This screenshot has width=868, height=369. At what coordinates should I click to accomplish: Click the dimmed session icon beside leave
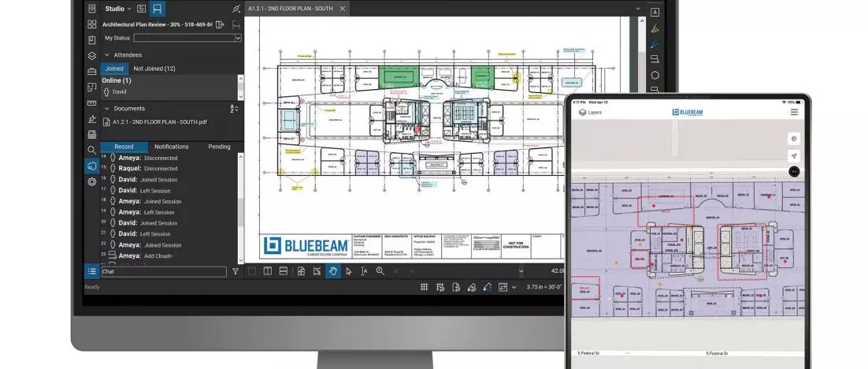(236, 24)
